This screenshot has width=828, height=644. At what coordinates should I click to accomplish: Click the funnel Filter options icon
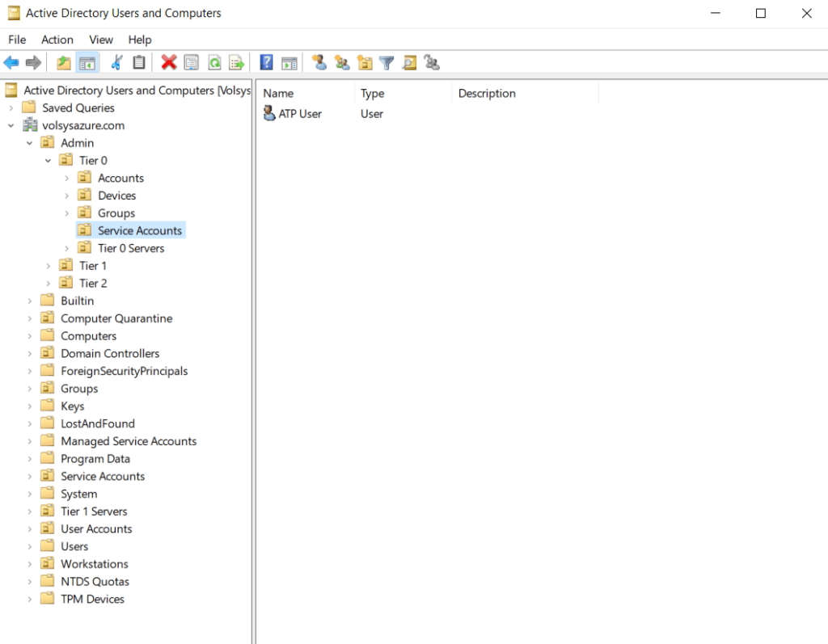pyautogui.click(x=387, y=62)
